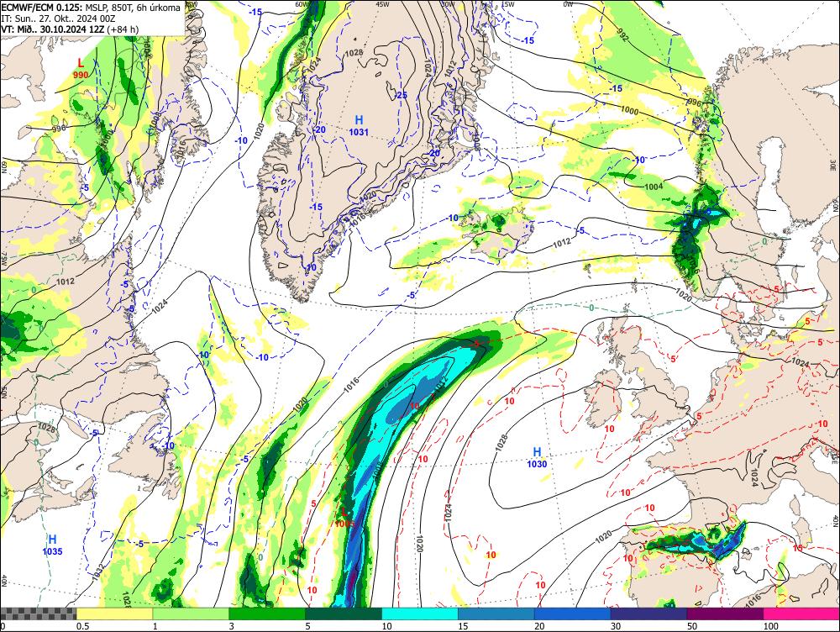Select the '45W' longitude label

coord(382,3)
